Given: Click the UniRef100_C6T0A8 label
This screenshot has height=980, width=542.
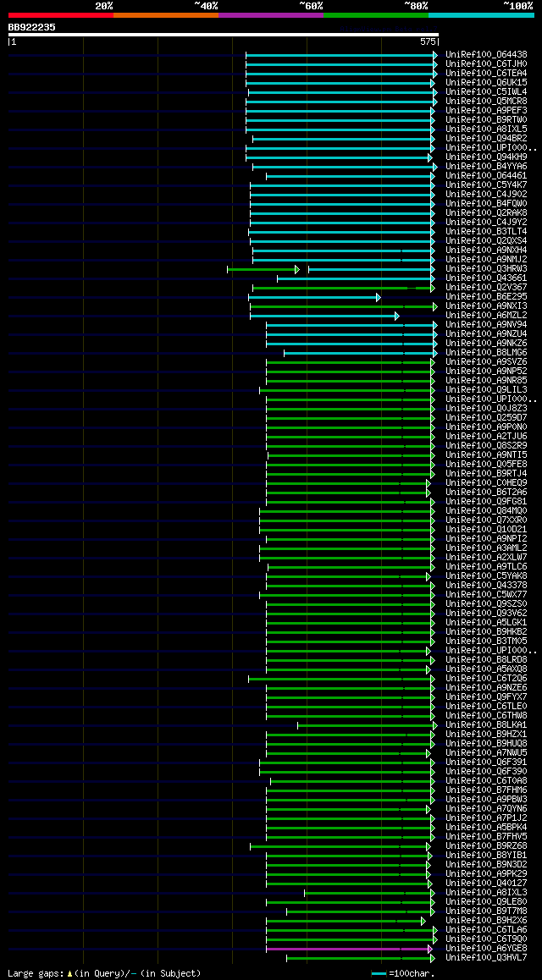Looking at the screenshot, I should click(x=486, y=781).
